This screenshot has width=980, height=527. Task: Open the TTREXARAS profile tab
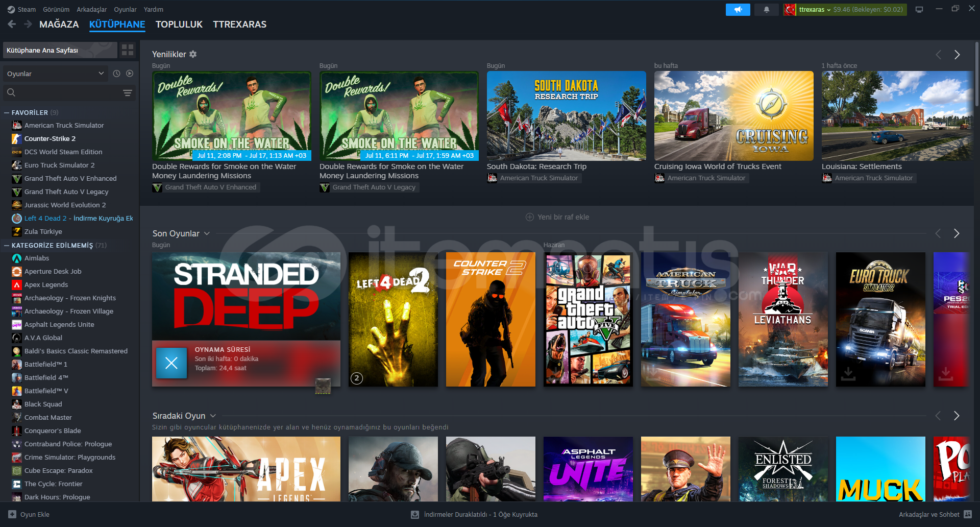tap(240, 24)
